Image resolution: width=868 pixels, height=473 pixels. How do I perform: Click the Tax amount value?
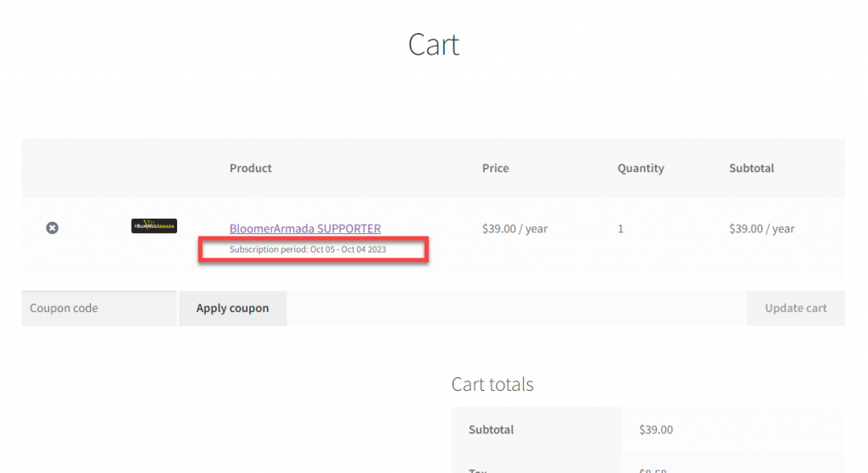point(653,470)
